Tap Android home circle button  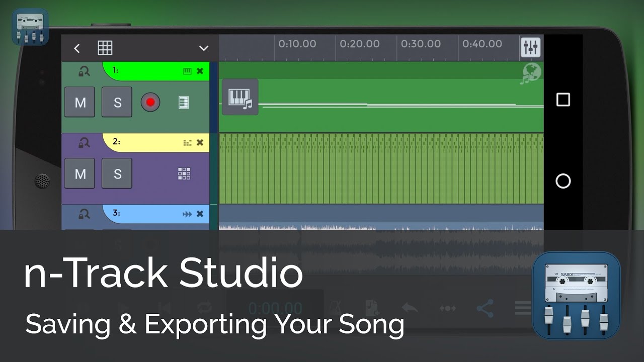pos(563,181)
